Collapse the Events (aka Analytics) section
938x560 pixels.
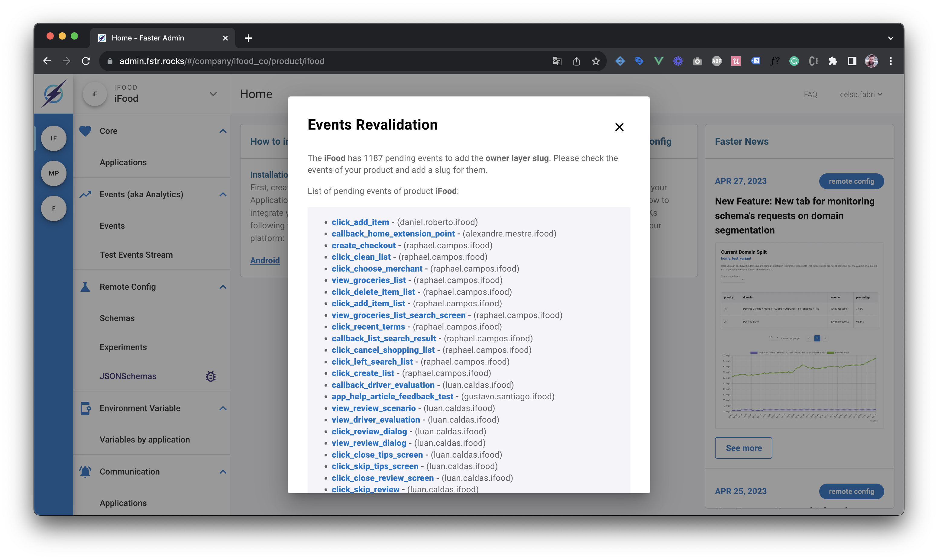[x=223, y=194]
